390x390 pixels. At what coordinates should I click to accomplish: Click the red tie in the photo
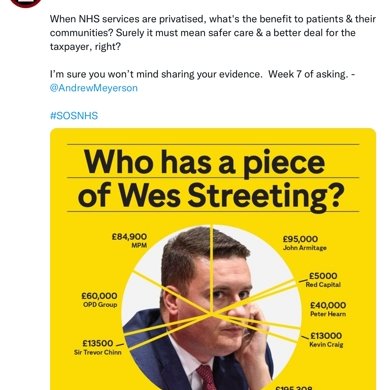pos(207,377)
